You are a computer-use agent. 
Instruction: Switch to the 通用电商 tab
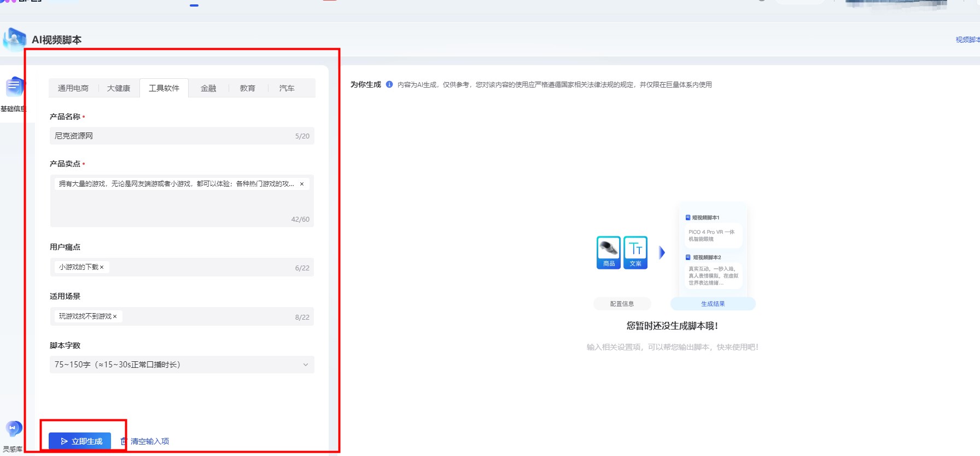click(x=73, y=88)
